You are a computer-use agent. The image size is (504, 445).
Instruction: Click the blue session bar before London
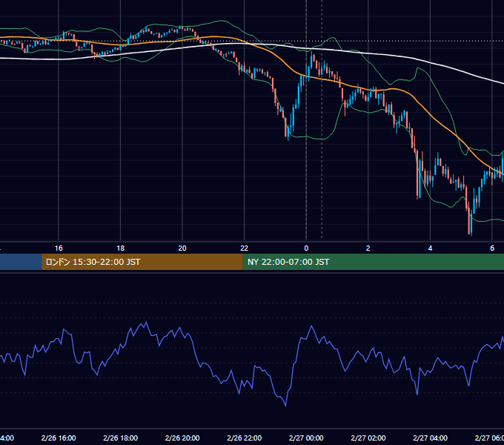coord(21,262)
